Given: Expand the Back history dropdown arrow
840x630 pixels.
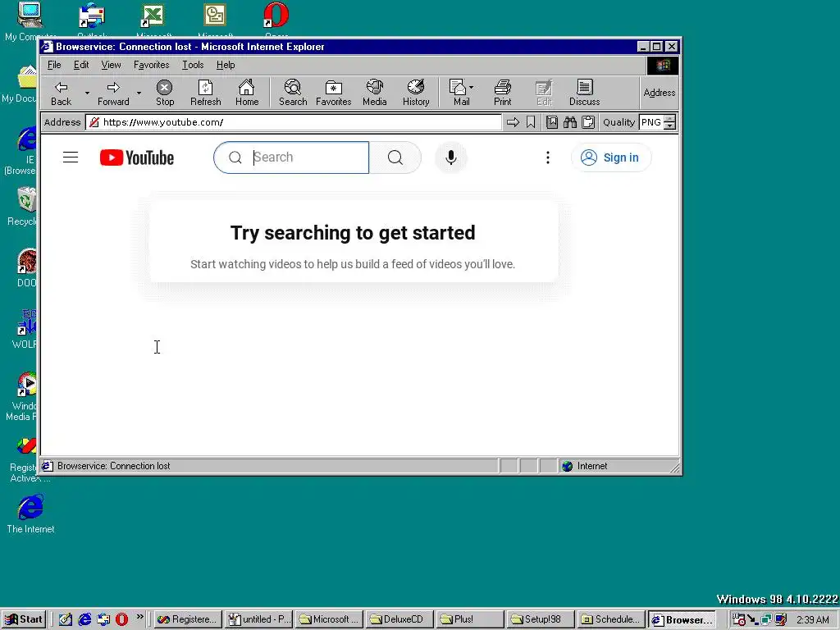Looking at the screenshot, I should 87,94.
